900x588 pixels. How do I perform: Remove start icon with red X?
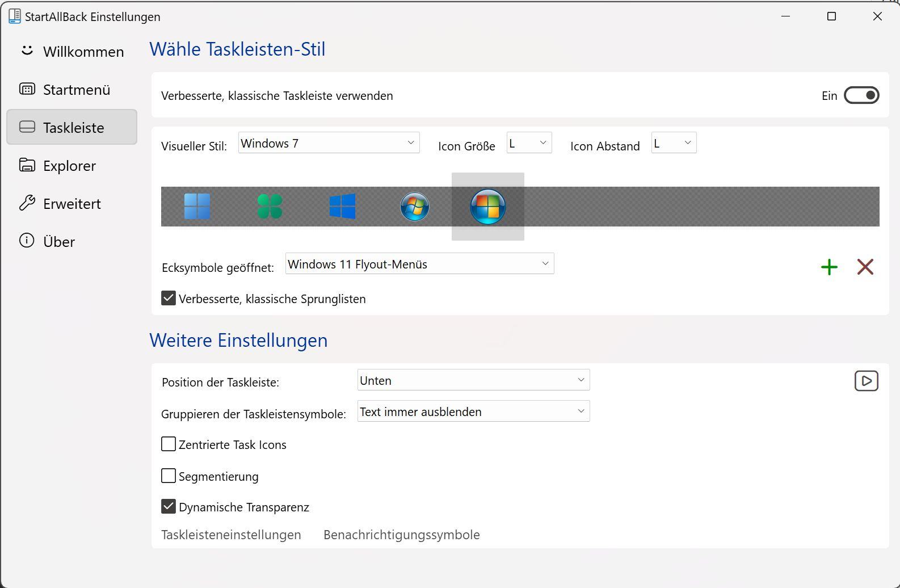(865, 267)
